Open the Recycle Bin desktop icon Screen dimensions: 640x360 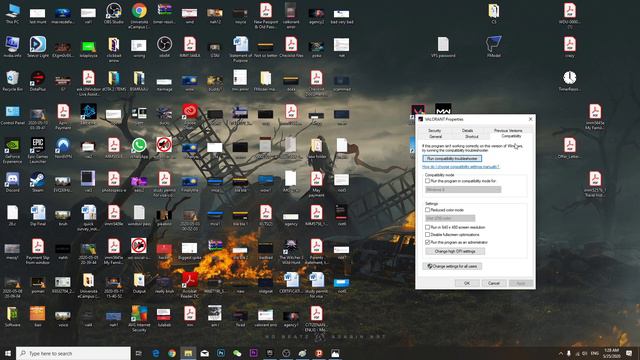pyautogui.click(x=13, y=80)
